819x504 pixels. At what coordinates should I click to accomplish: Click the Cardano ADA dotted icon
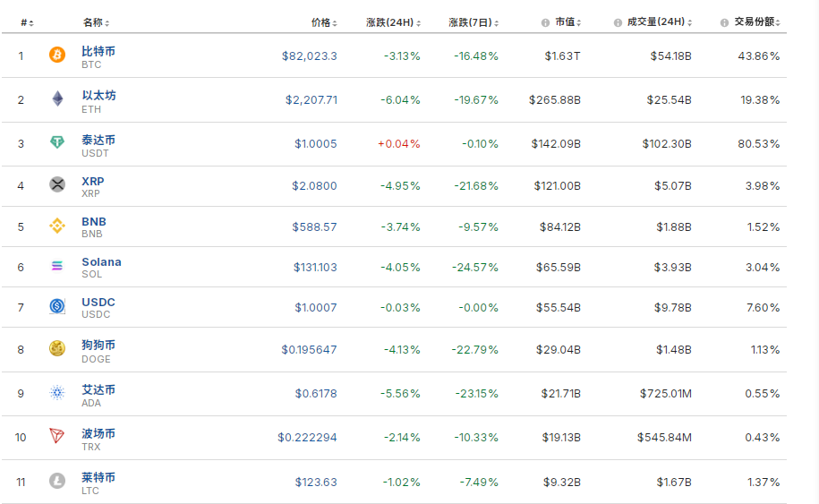pos(57,392)
